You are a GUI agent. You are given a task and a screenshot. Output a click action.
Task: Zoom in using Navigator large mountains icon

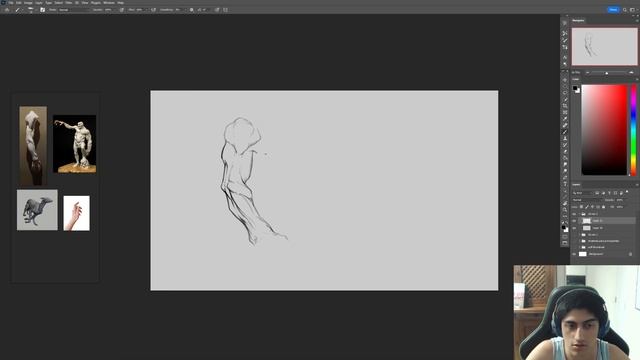click(x=631, y=73)
